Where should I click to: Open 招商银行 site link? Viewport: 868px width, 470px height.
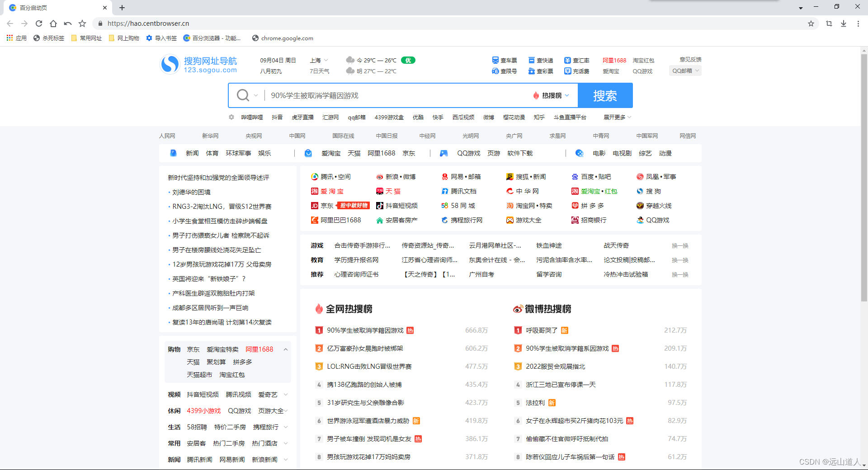coord(589,220)
